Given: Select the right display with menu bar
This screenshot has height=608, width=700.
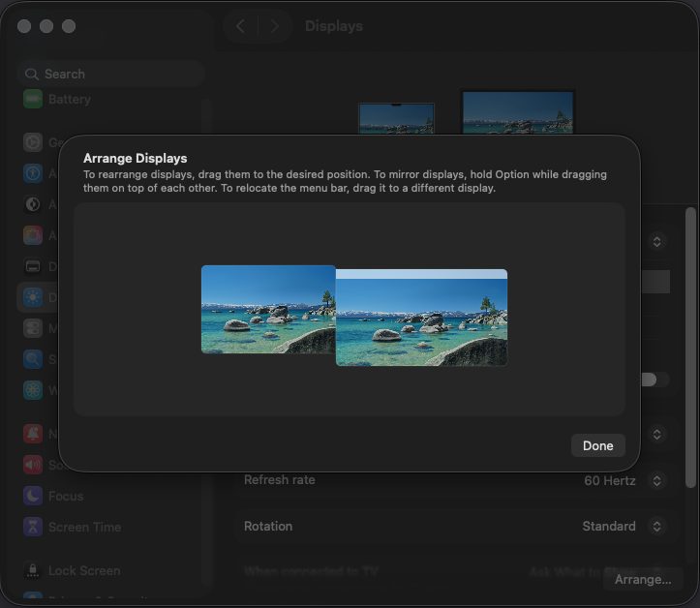Looking at the screenshot, I should pos(421,318).
